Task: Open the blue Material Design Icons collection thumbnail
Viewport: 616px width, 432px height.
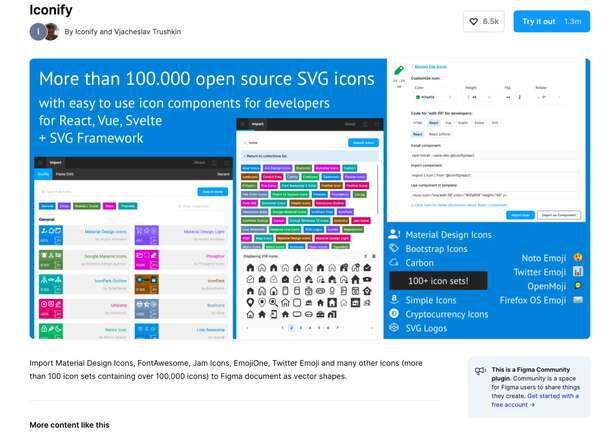Action: (x=51, y=235)
